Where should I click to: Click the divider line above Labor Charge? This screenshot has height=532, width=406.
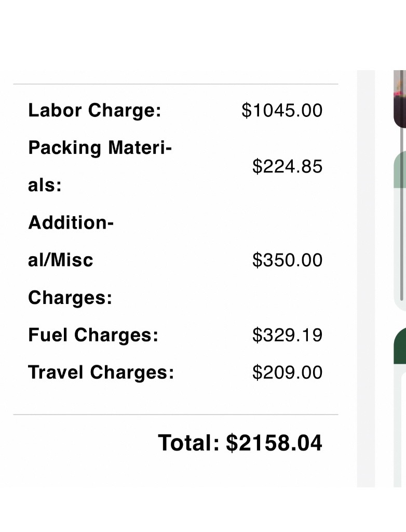click(x=175, y=84)
